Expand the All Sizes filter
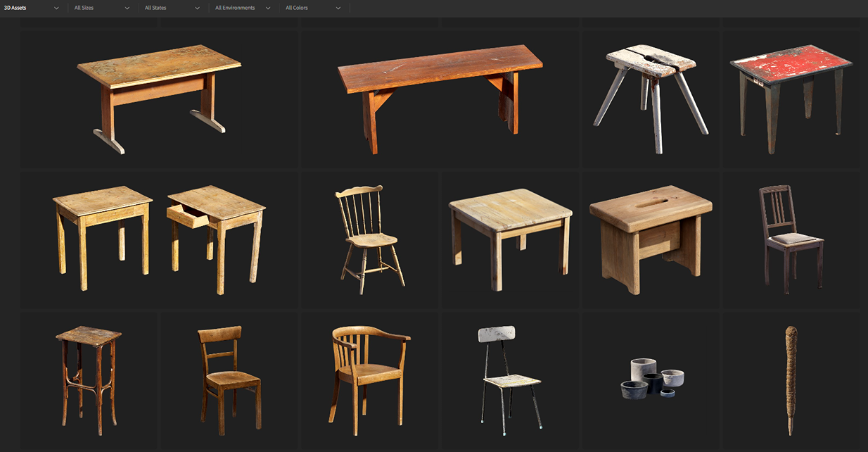868x452 pixels. tap(102, 8)
